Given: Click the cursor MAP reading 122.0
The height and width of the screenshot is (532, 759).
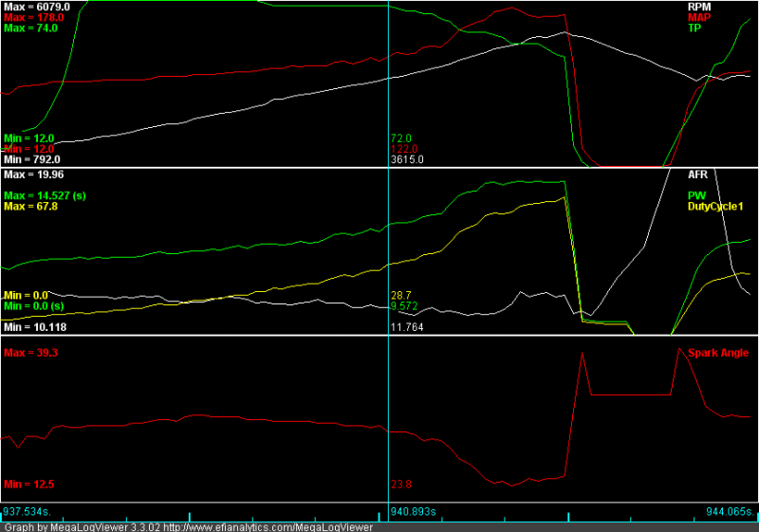Looking at the screenshot, I should point(404,149).
